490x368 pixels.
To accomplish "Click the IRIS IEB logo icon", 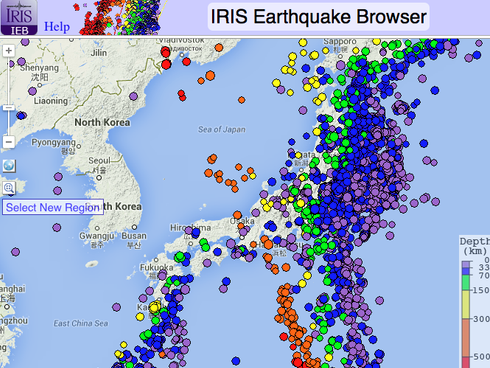I will pos(19,17).
